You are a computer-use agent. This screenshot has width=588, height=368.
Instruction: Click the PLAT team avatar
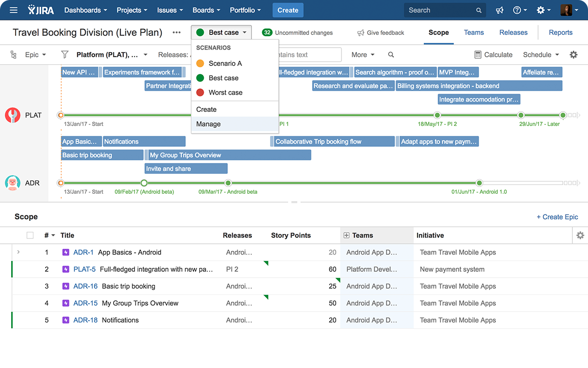point(13,115)
